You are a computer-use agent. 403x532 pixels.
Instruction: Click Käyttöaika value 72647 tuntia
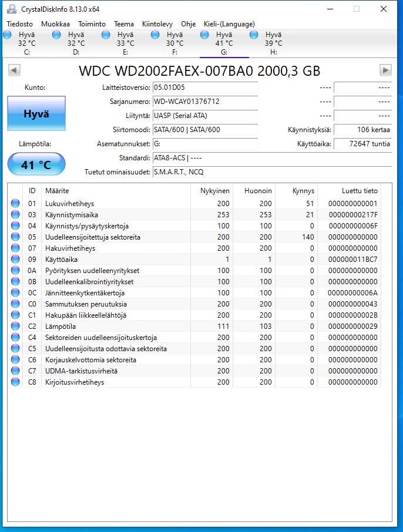point(362,144)
